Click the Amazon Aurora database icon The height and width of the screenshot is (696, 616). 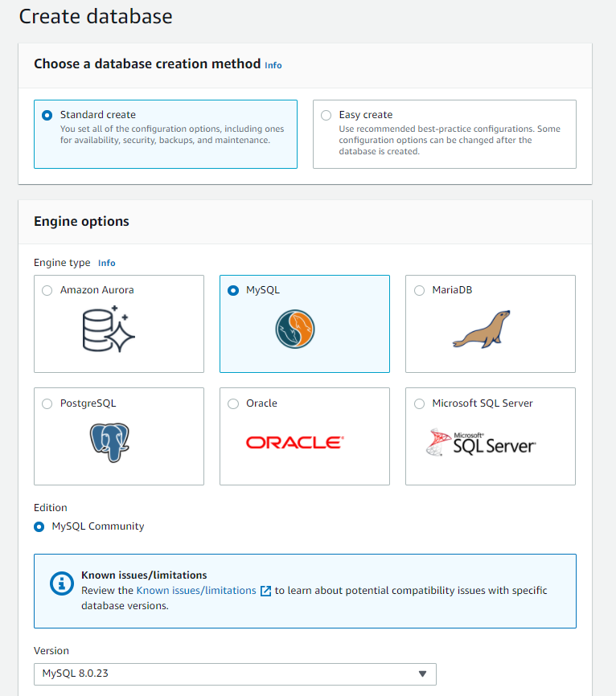tap(109, 330)
